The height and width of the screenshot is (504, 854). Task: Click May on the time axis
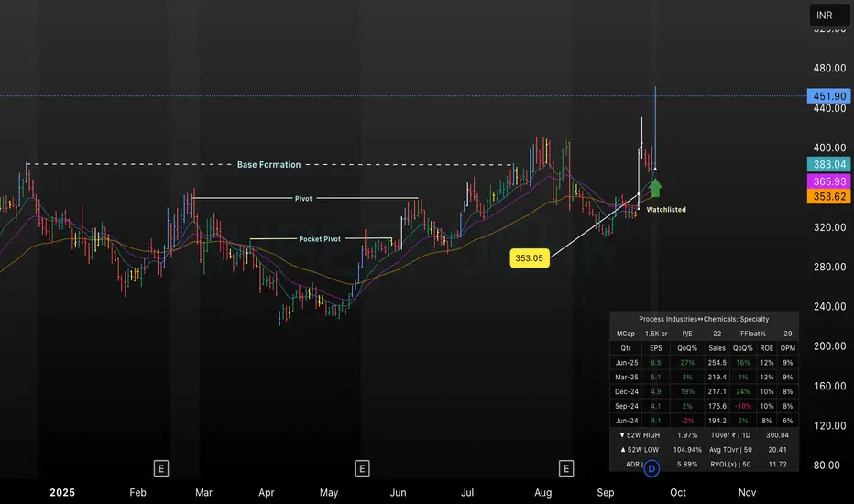pos(329,493)
